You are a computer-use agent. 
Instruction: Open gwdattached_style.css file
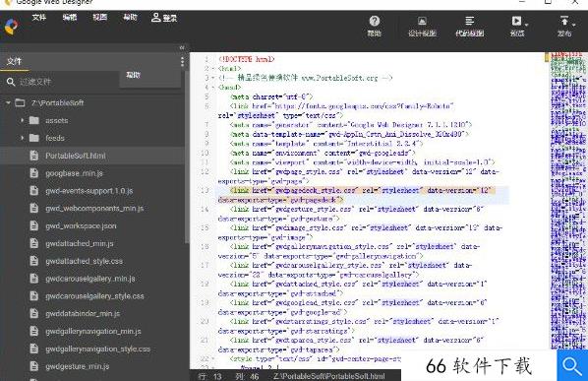click(84, 261)
